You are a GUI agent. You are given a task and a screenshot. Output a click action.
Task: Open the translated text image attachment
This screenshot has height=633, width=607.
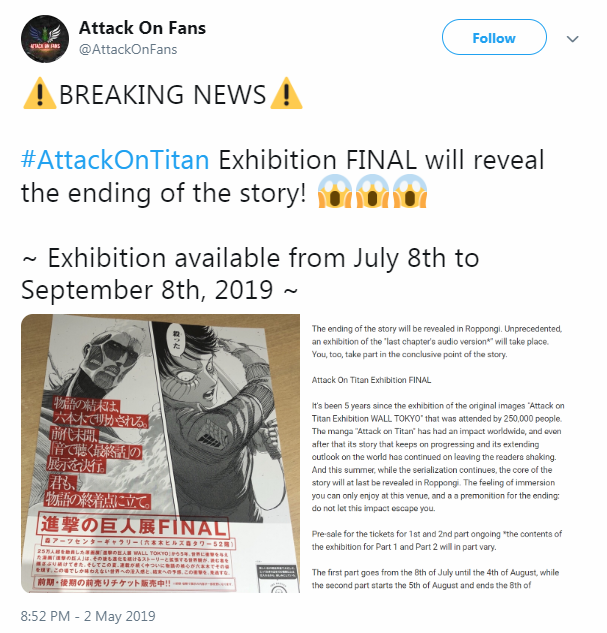click(437, 453)
